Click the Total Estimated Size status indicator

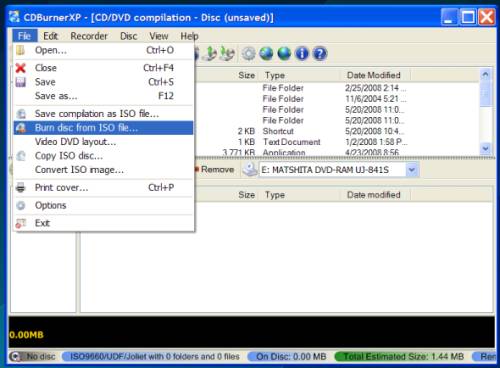click(x=402, y=356)
